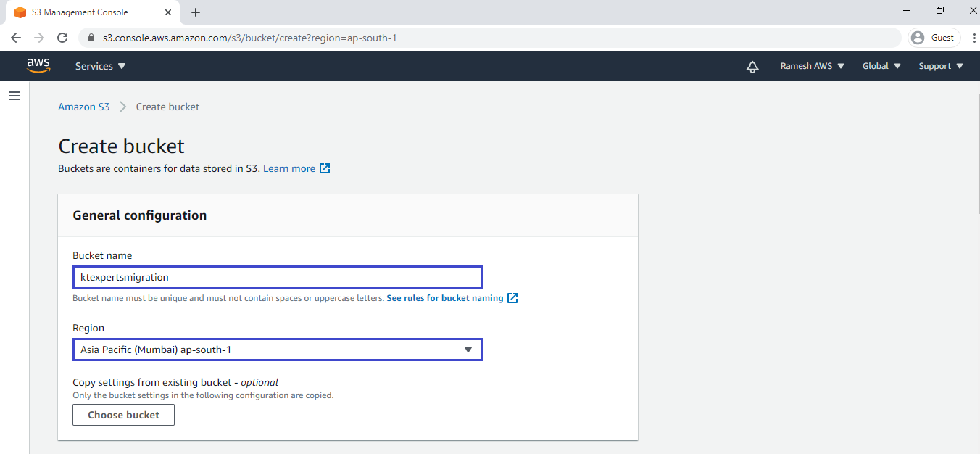Click external link icon beside bucket naming rules

click(x=512, y=298)
